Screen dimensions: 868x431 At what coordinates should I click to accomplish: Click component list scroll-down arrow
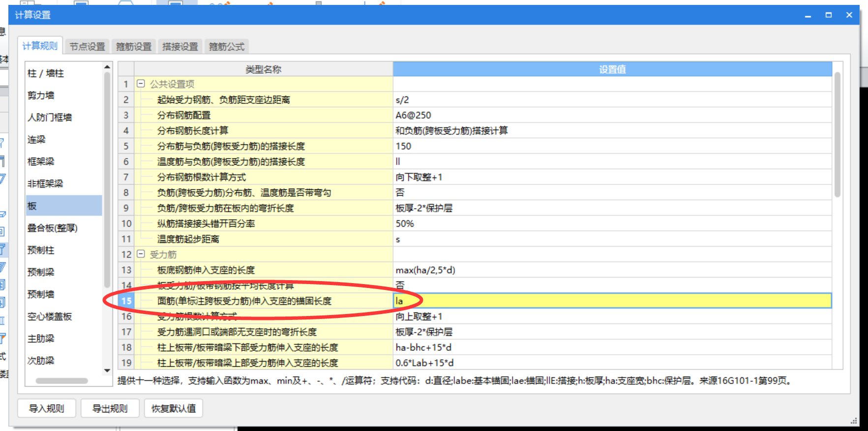click(107, 371)
